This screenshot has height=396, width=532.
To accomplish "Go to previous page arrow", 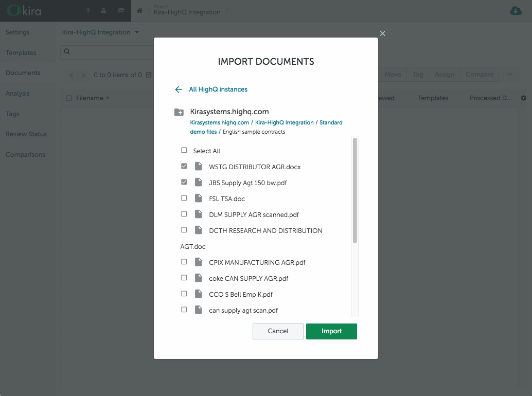I will pos(72,75).
